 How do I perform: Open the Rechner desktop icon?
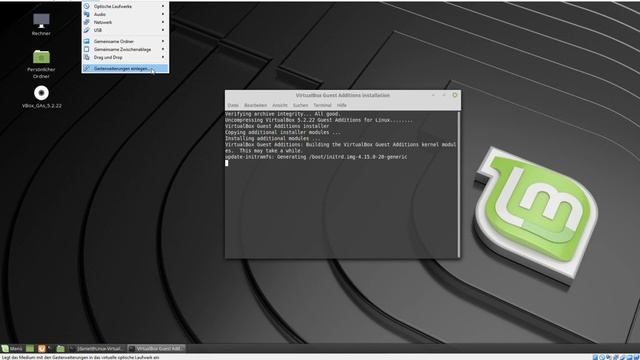click(41, 24)
